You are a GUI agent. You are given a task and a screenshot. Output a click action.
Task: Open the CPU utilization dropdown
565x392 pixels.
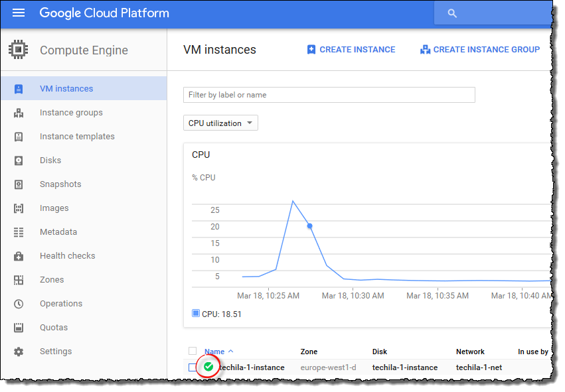(220, 123)
